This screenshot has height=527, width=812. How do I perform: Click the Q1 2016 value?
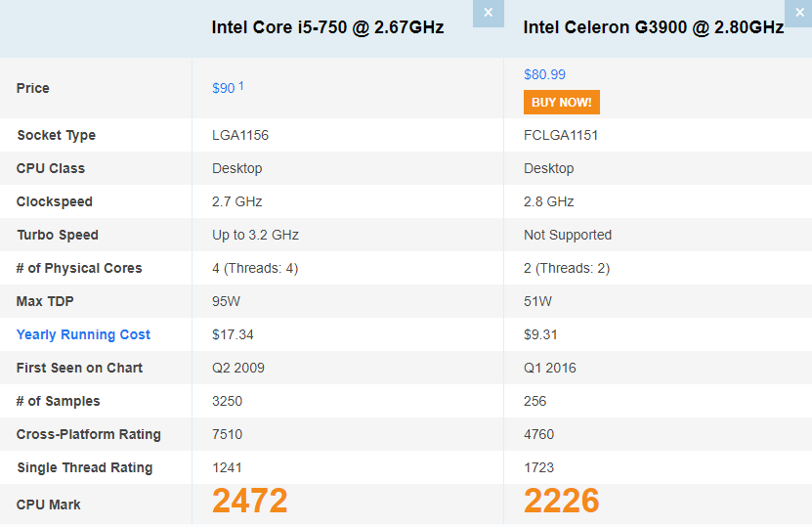pos(550,368)
